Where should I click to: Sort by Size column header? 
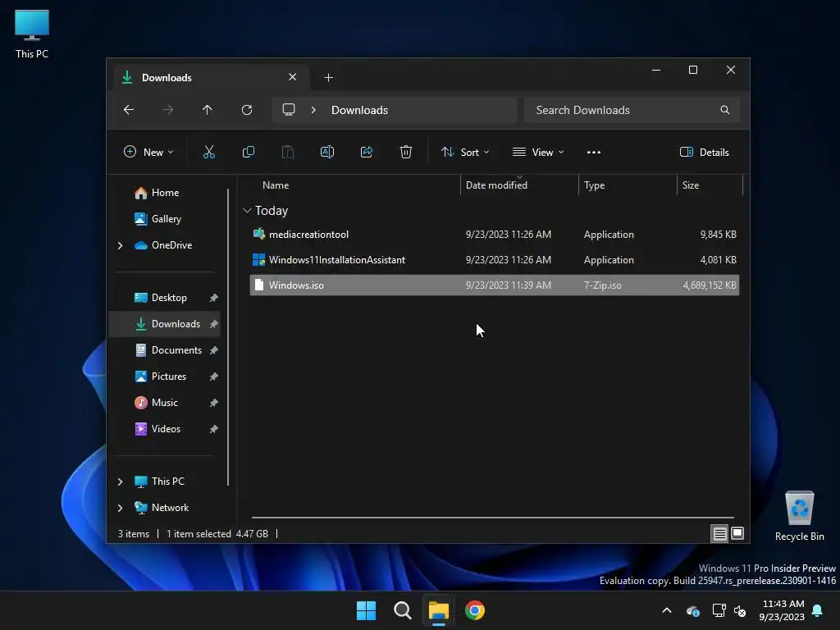(691, 185)
